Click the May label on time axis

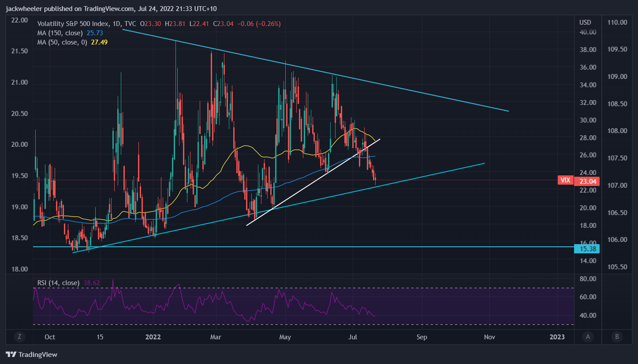[285, 337]
